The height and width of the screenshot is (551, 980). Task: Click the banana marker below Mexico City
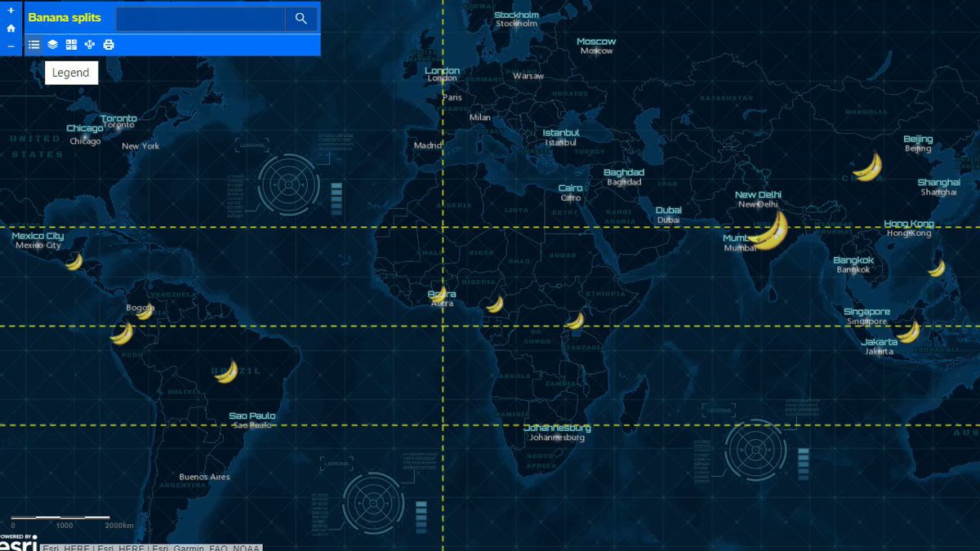tap(74, 262)
